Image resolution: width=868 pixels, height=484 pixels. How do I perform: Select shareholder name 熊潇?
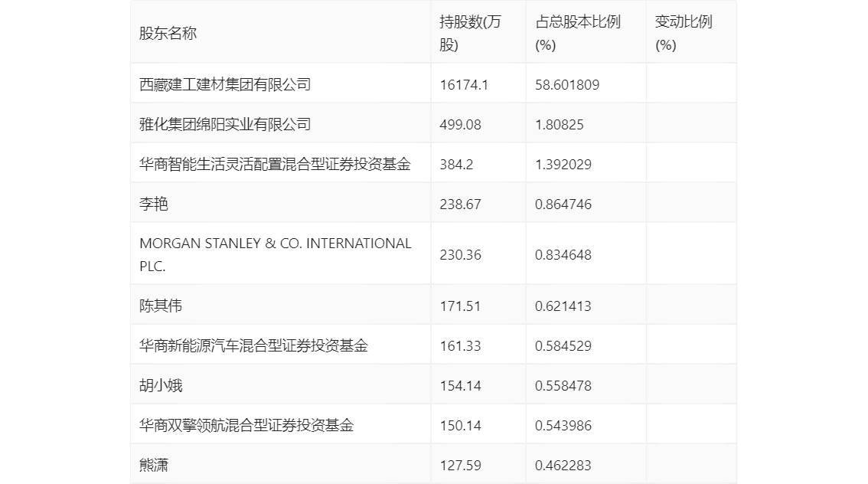click(x=153, y=466)
